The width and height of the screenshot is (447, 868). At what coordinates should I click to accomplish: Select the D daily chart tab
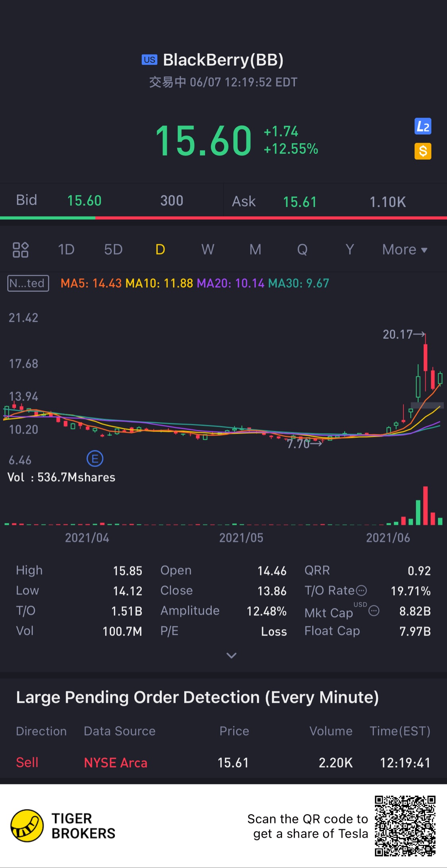click(160, 250)
